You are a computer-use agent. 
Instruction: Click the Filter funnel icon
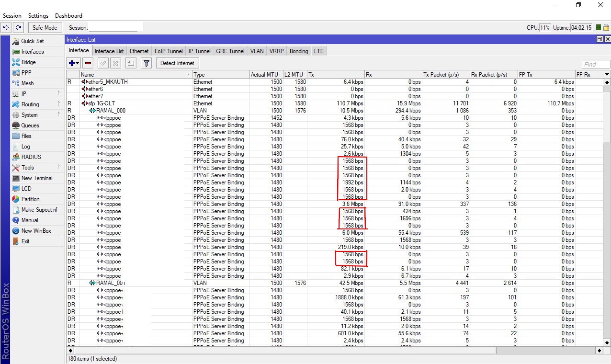(x=147, y=63)
